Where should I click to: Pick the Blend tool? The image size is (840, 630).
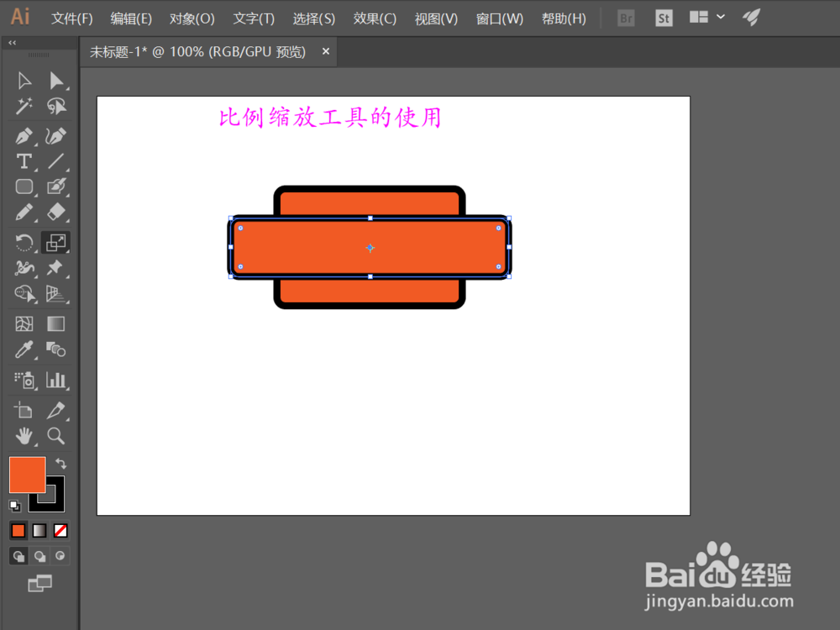tap(55, 349)
